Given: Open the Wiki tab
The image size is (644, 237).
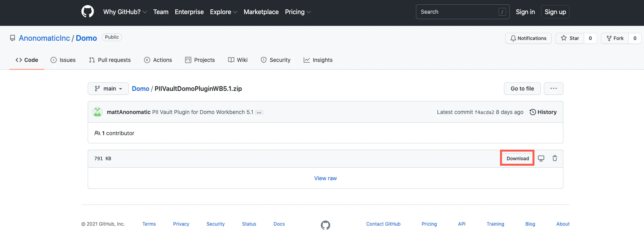Looking at the screenshot, I should tap(238, 60).
